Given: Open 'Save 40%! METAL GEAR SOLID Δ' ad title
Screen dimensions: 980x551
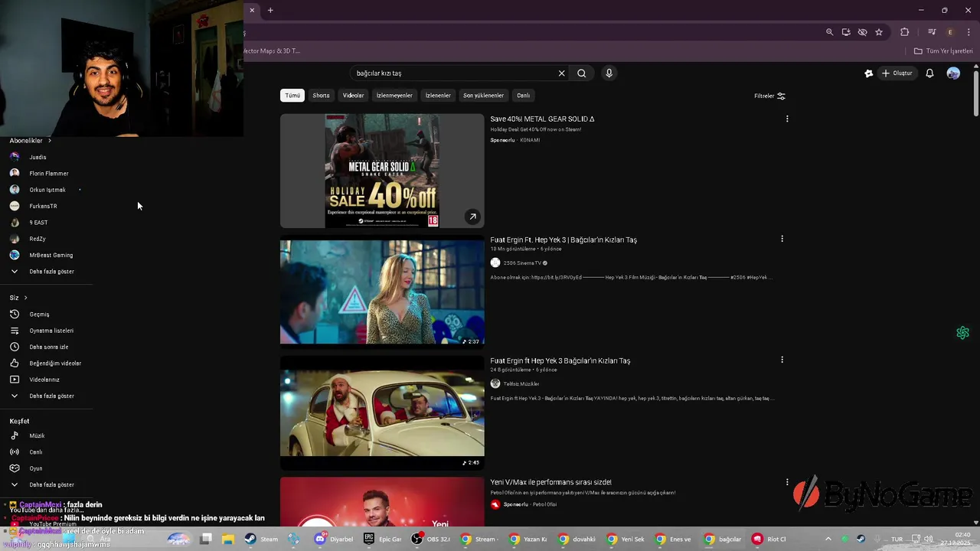Looking at the screenshot, I should [542, 119].
